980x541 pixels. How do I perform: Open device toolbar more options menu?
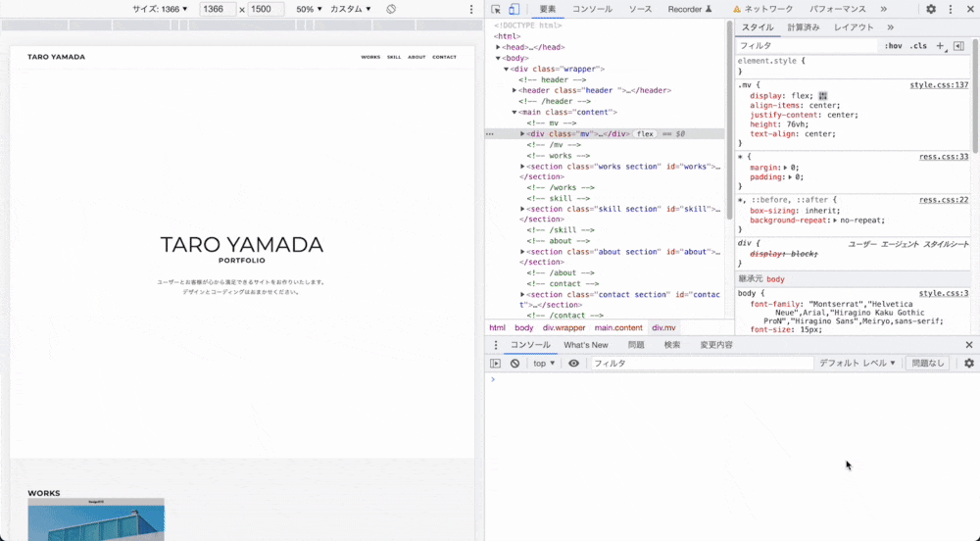point(471,10)
